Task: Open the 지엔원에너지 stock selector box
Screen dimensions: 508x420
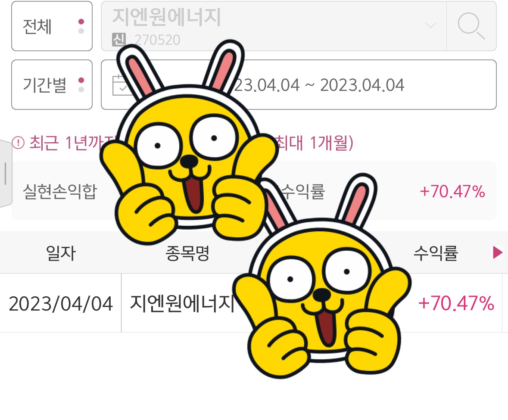Action: pos(274,26)
